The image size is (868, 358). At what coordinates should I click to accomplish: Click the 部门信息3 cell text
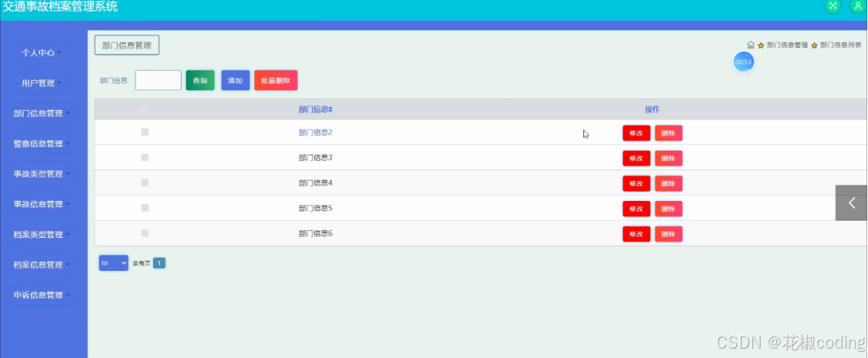tap(315, 158)
